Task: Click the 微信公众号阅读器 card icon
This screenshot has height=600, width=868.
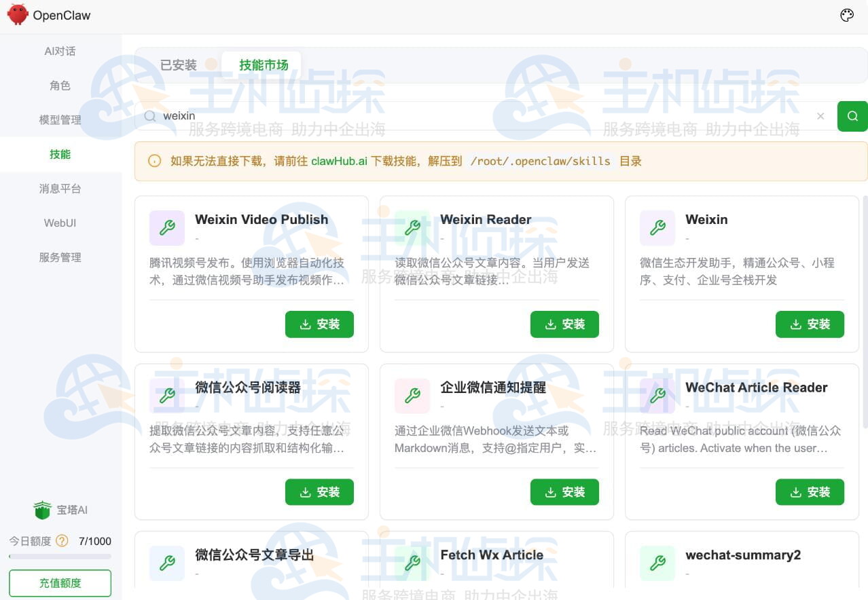Action: [167, 395]
